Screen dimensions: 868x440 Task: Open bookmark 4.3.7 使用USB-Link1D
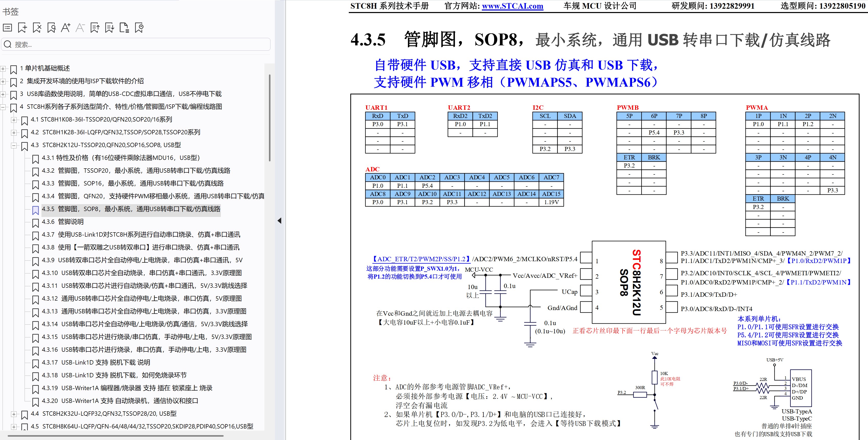point(141,235)
